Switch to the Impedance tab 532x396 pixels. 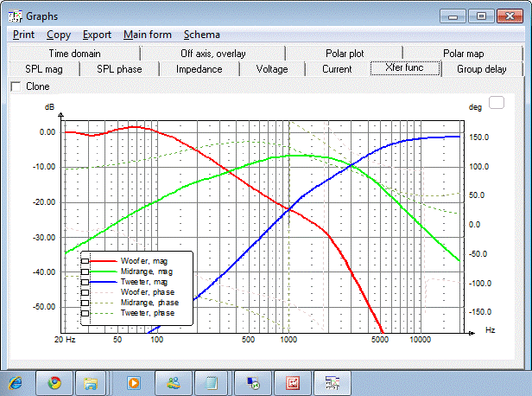pos(199,69)
